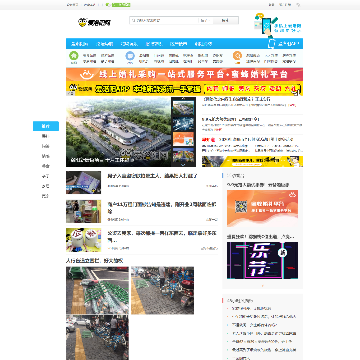Click the search submit button
This screenshot has height=360, width=360.
pyautogui.click(x=225, y=21)
